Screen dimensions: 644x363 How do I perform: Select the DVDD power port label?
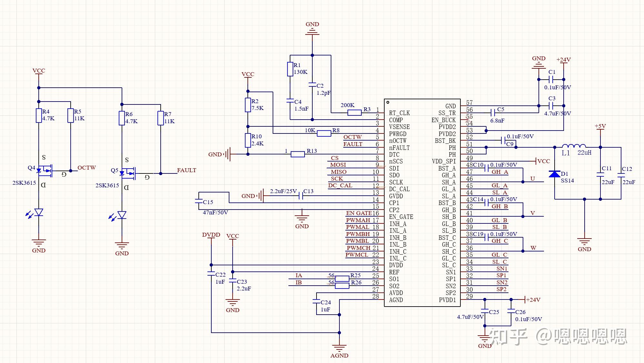211,235
